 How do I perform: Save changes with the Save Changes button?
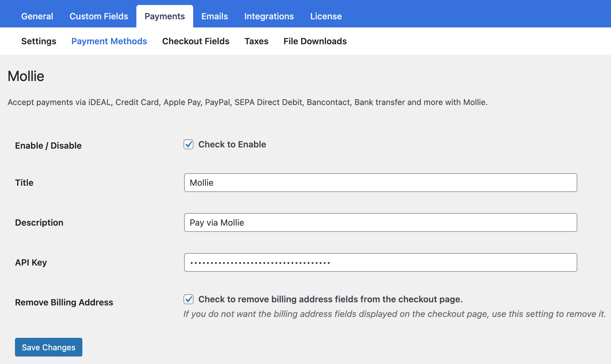click(x=49, y=347)
